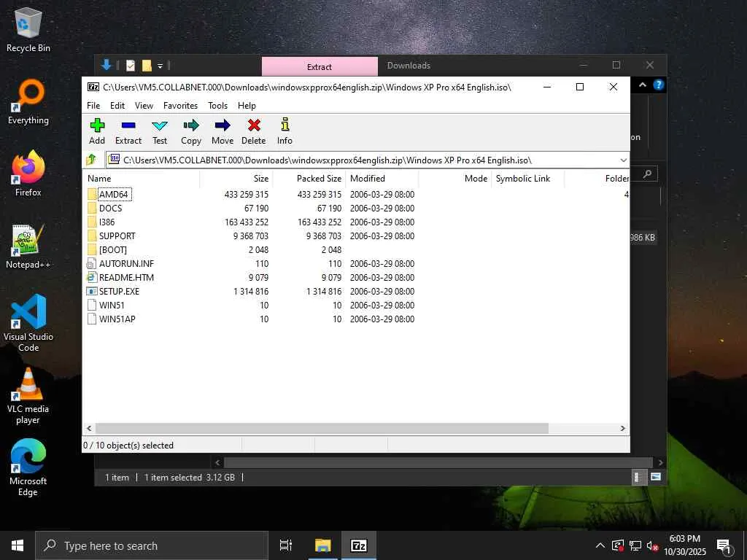The height and width of the screenshot is (560, 747).
Task: Click the muted volume tray icon
Action: coord(652,545)
